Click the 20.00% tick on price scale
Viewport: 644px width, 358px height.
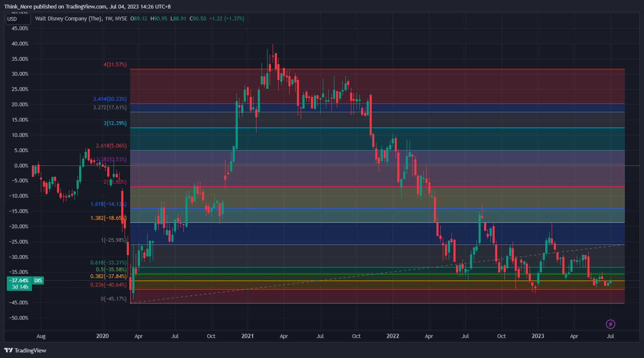[x=20, y=105]
